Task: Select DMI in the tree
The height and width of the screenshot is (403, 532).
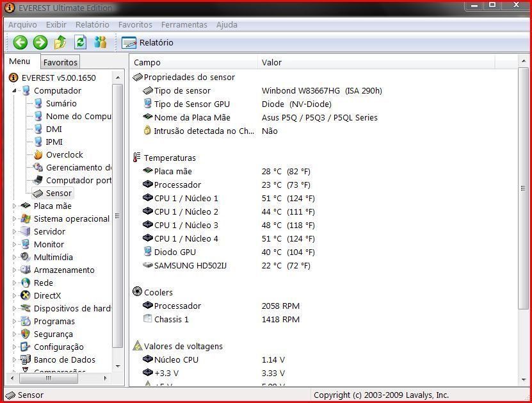Action: 54,129
